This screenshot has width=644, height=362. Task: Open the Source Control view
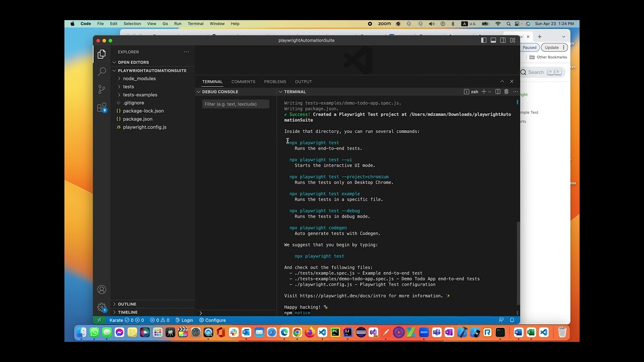tap(102, 89)
